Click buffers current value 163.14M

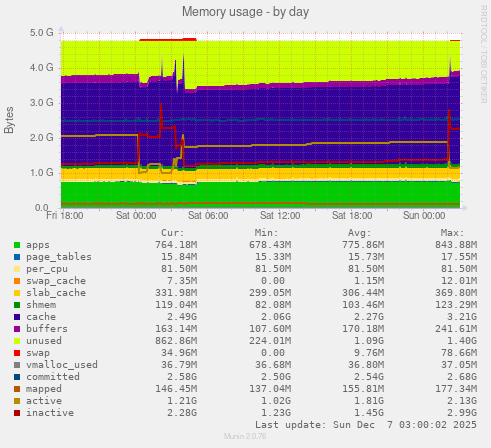(176, 329)
